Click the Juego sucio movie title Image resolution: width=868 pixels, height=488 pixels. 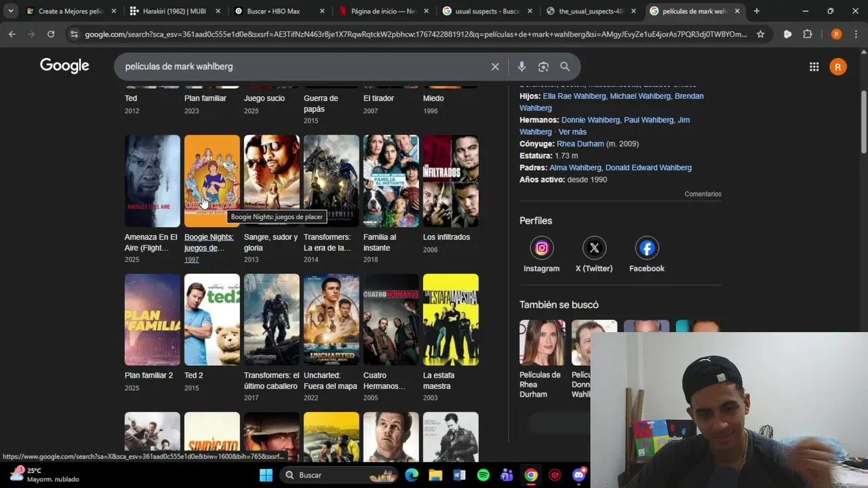264,98
